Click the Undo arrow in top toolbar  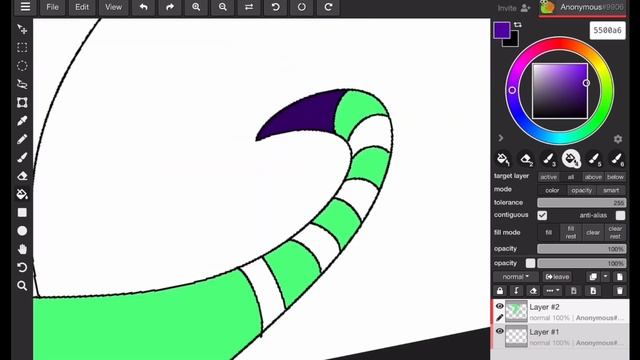coord(144,7)
